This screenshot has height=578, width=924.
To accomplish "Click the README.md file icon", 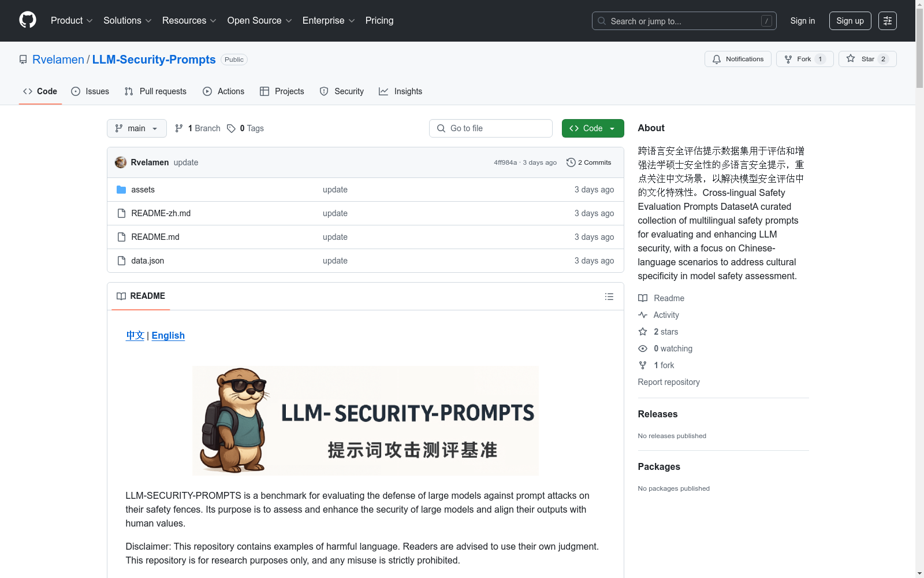I will 121,237.
